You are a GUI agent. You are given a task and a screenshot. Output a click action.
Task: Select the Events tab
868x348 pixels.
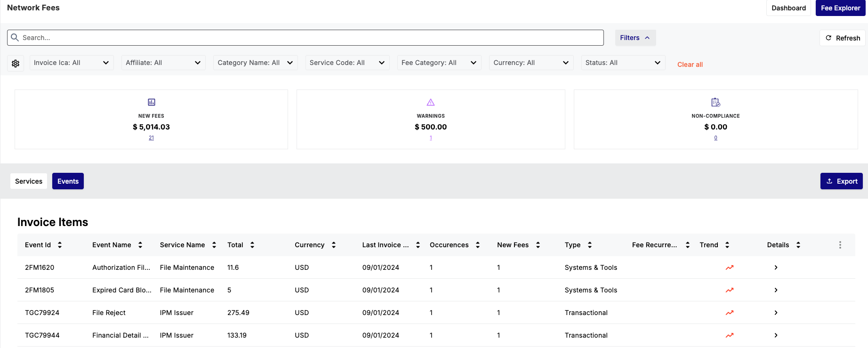pos(68,181)
